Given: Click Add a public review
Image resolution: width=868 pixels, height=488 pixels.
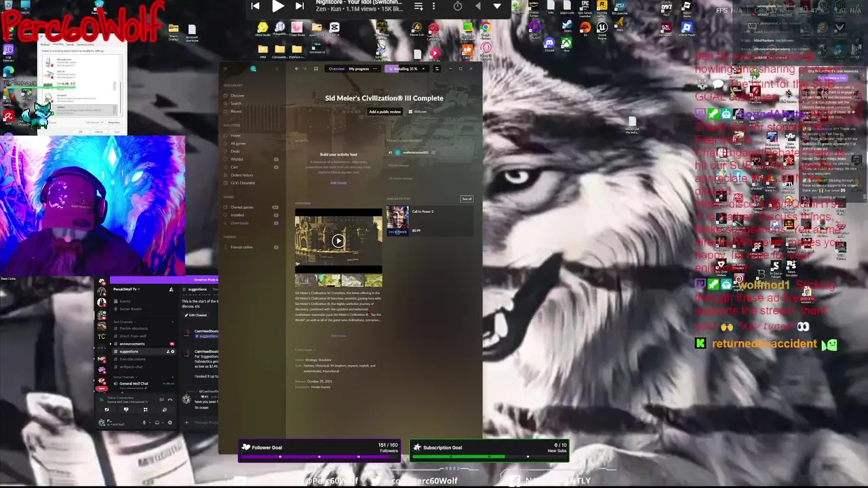Looking at the screenshot, I should (x=384, y=112).
